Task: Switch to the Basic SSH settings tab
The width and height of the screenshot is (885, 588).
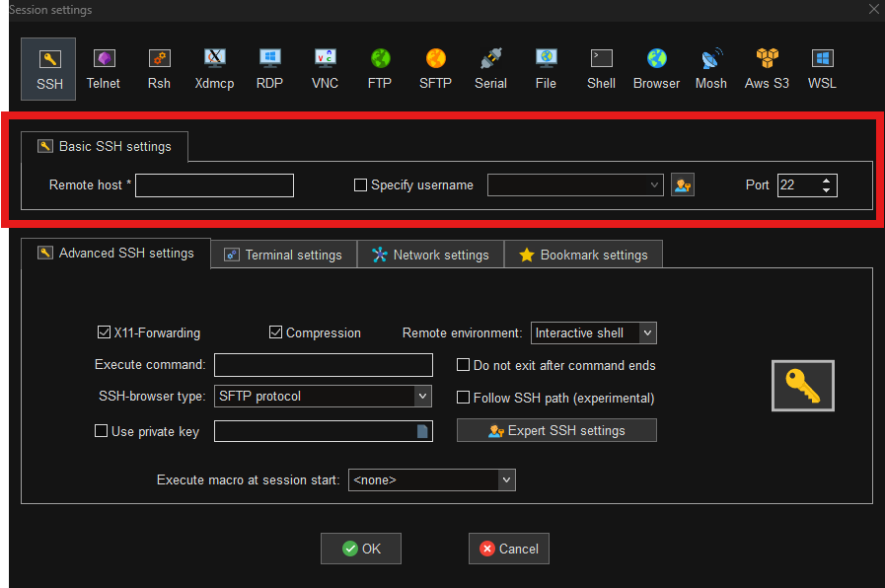Action: (105, 147)
